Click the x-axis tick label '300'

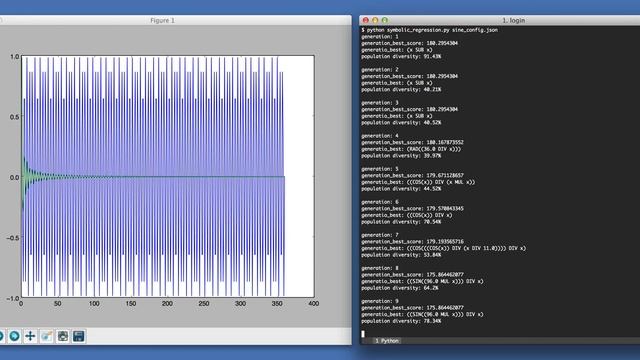coord(240,303)
